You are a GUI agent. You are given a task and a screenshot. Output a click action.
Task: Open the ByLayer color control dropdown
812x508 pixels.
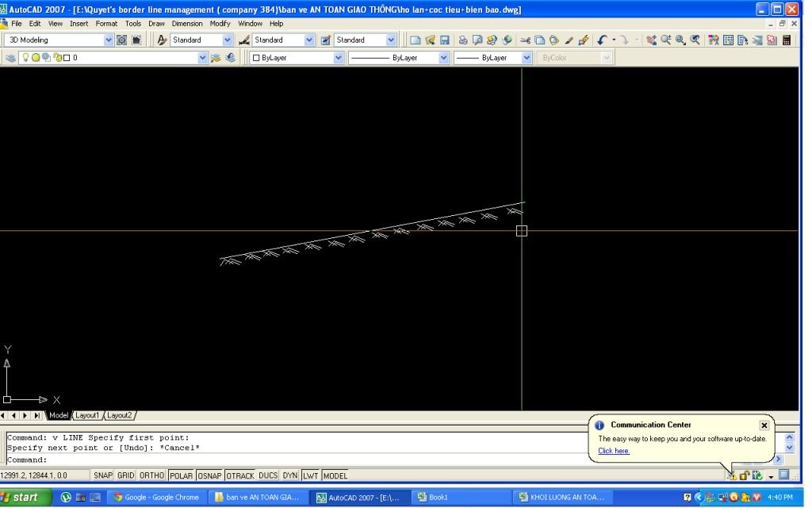click(x=338, y=57)
